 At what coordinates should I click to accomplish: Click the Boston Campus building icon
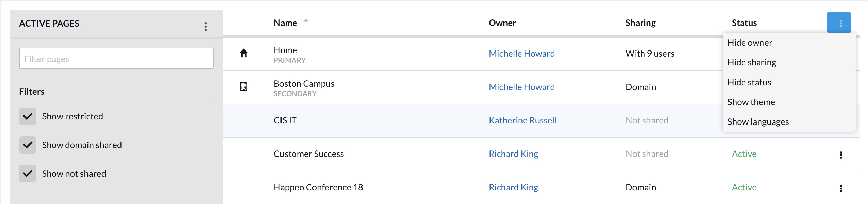pos(244,87)
